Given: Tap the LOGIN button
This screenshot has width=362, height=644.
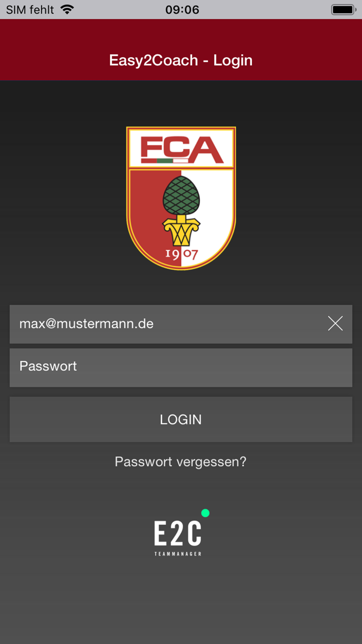Looking at the screenshot, I should coord(181,419).
